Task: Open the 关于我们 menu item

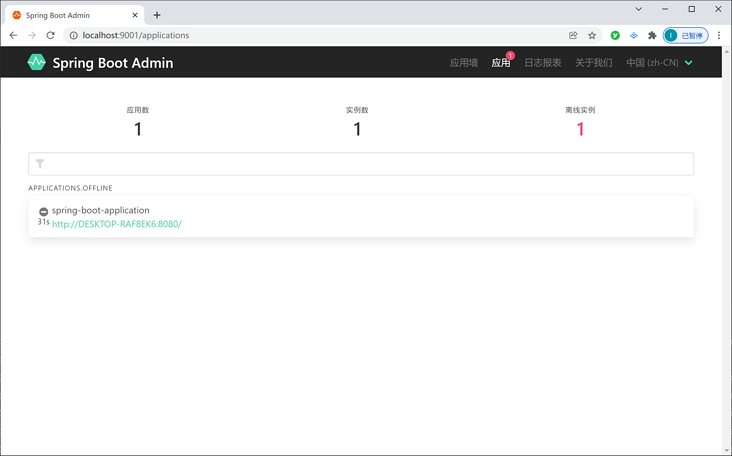Action: pos(593,63)
